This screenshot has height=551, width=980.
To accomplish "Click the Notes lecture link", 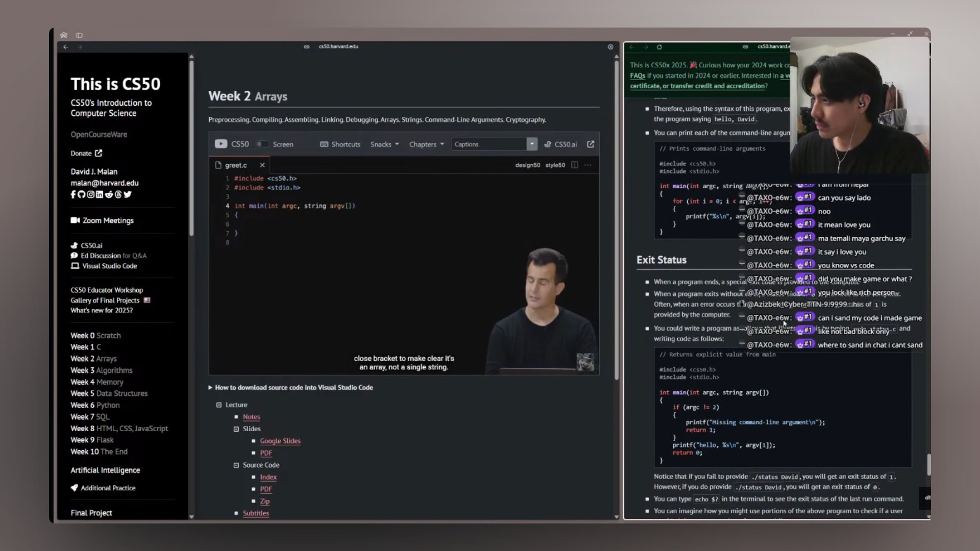I will tap(252, 417).
